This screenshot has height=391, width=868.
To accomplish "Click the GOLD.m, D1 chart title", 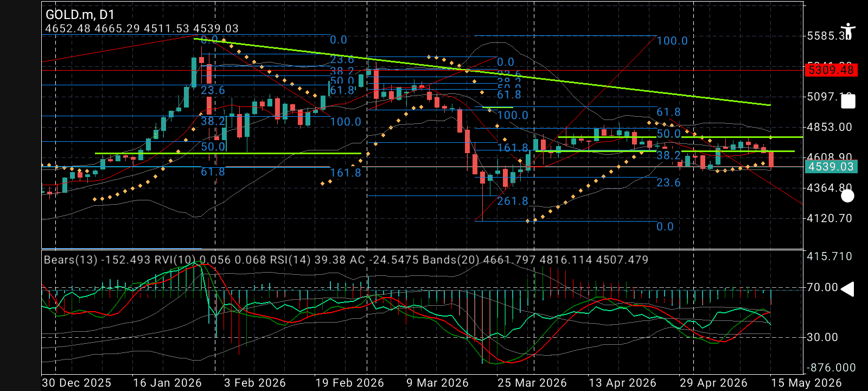I will [x=80, y=15].
